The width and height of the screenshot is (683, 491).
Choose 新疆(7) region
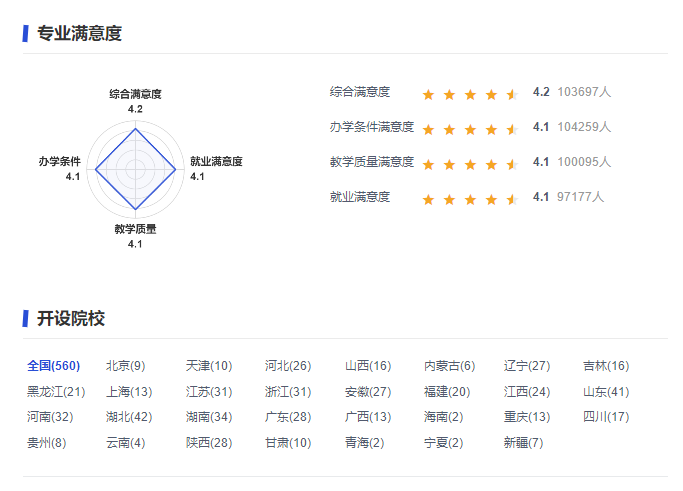[523, 443]
